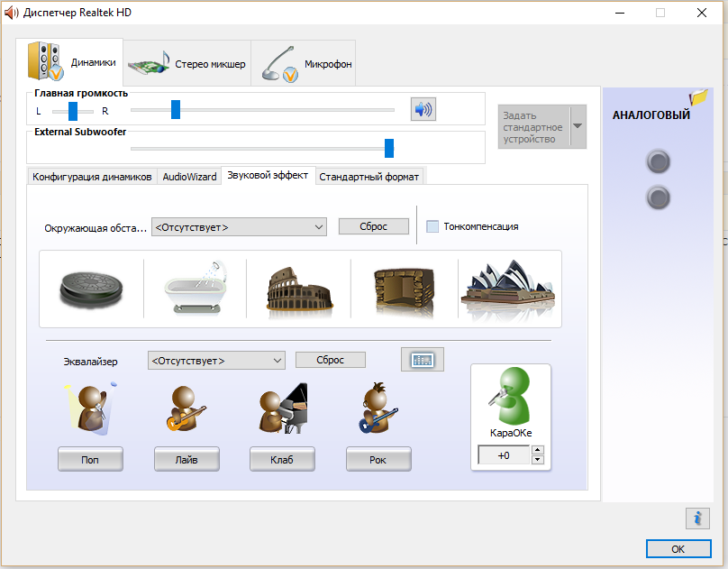This screenshot has width=728, height=569.
Task: Open the Стандартный формат tab
Action: tap(369, 177)
